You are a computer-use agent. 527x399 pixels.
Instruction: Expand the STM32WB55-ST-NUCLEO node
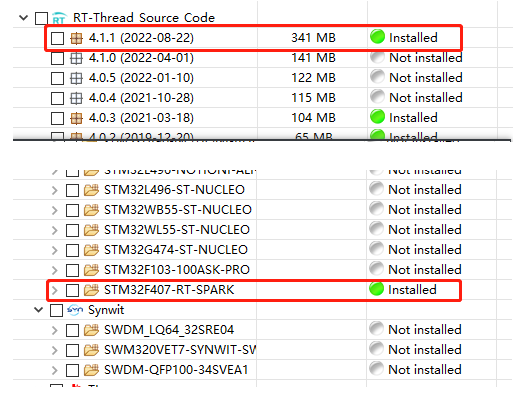pyautogui.click(x=54, y=210)
